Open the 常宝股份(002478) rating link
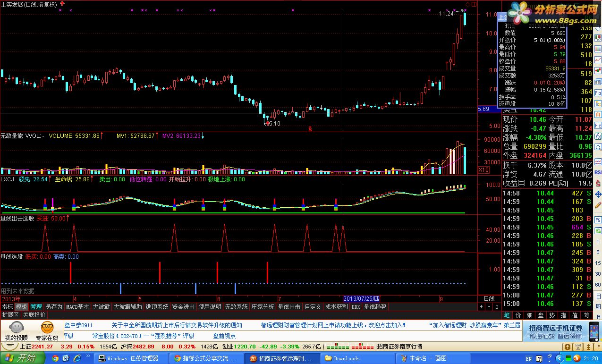602x364 pixels. coord(143,336)
